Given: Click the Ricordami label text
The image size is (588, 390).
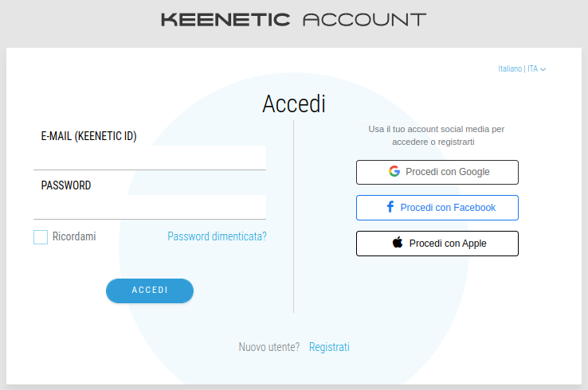Looking at the screenshot, I should point(74,236).
